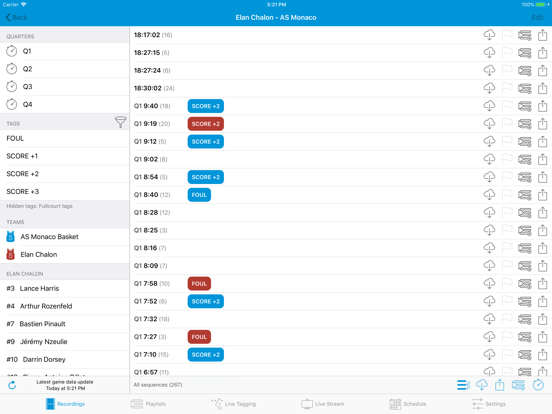Choose player #7 Bastien Pinault

click(65, 324)
